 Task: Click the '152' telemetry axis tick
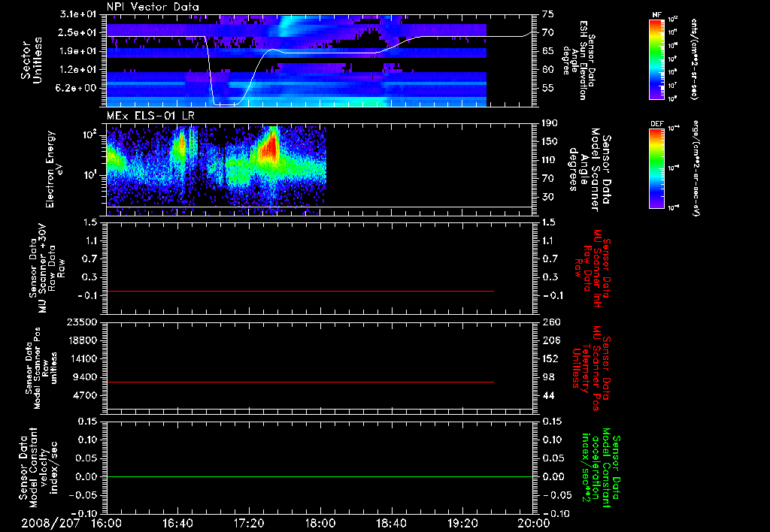(550, 358)
